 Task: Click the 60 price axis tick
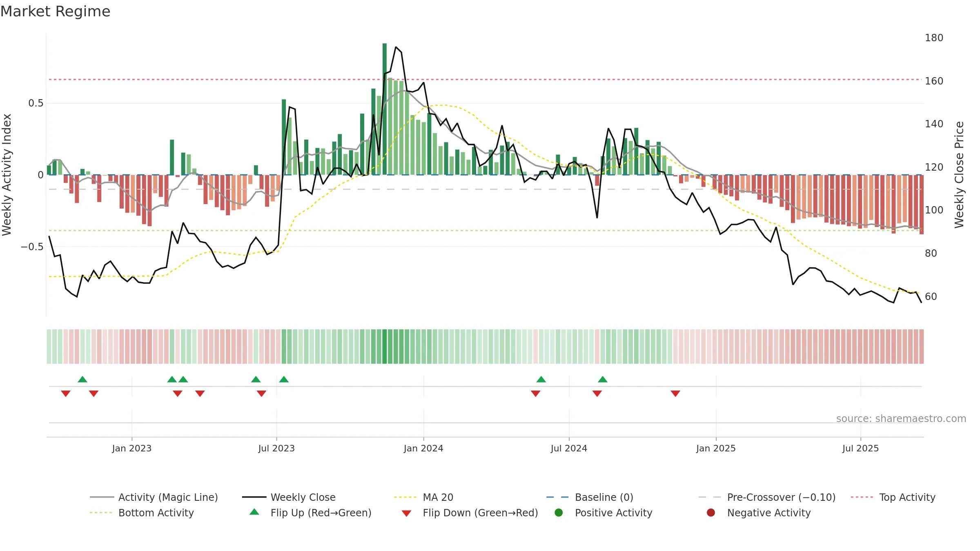(x=931, y=297)
